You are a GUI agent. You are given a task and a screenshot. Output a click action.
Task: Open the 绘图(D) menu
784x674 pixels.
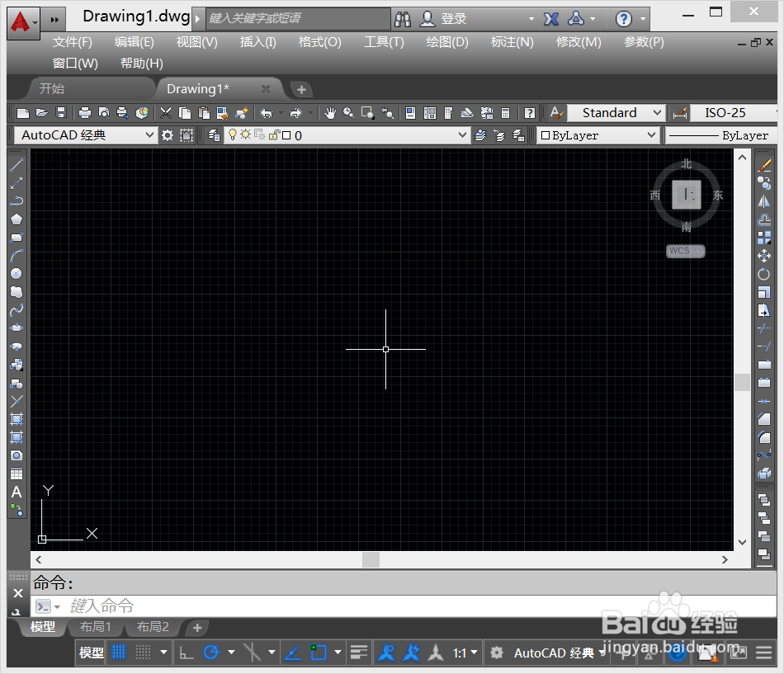point(447,42)
